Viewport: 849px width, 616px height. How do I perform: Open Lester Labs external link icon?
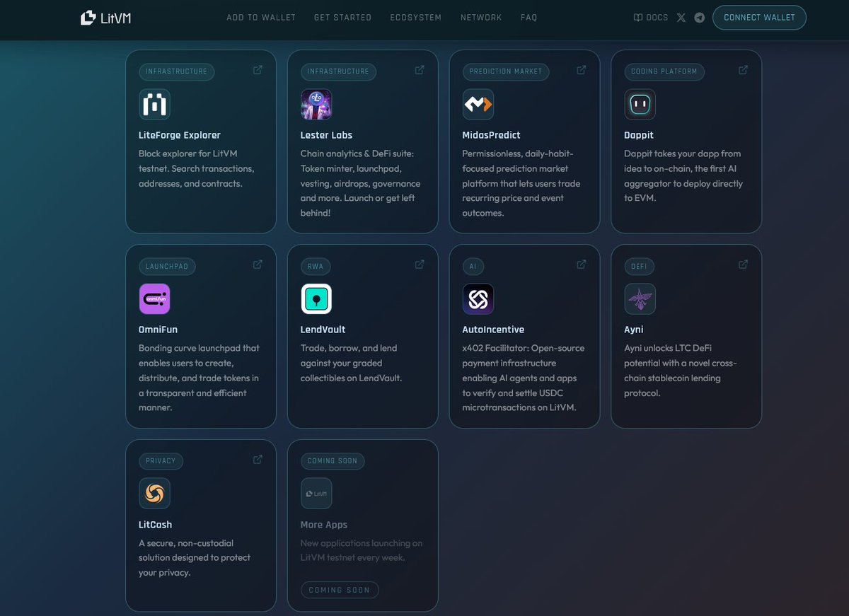[x=420, y=70]
